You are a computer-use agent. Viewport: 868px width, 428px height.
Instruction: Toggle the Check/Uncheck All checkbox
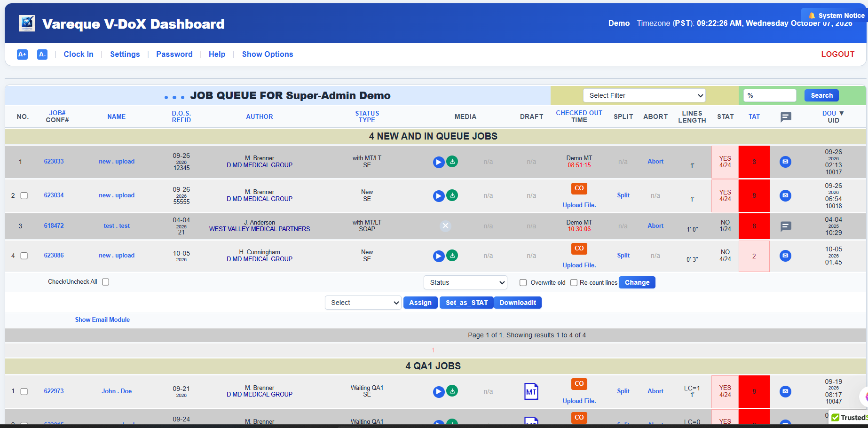coord(106,282)
